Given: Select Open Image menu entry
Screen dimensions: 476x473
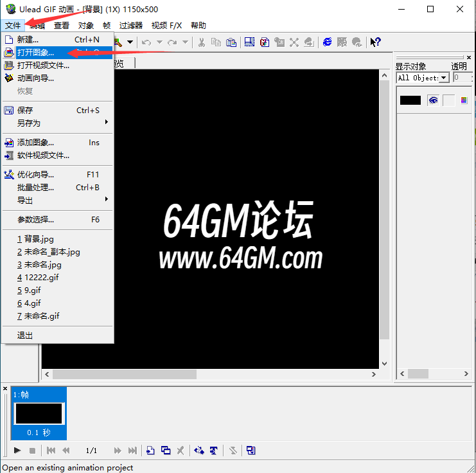Looking at the screenshot, I should (57, 53).
